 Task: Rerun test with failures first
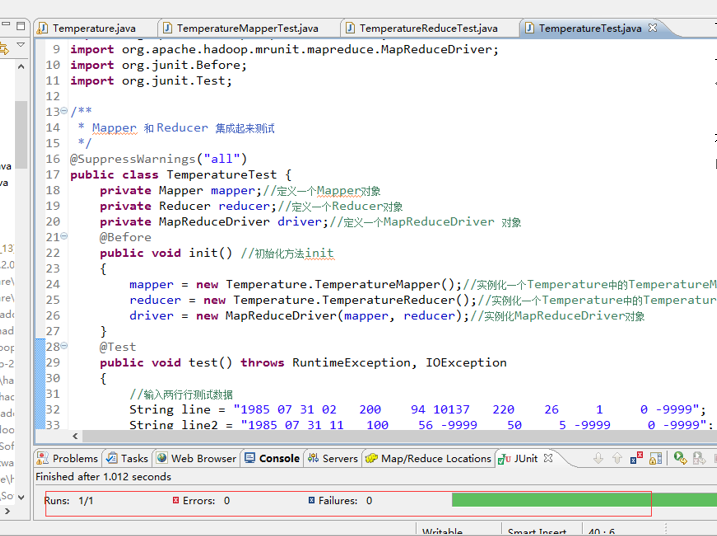click(x=699, y=458)
